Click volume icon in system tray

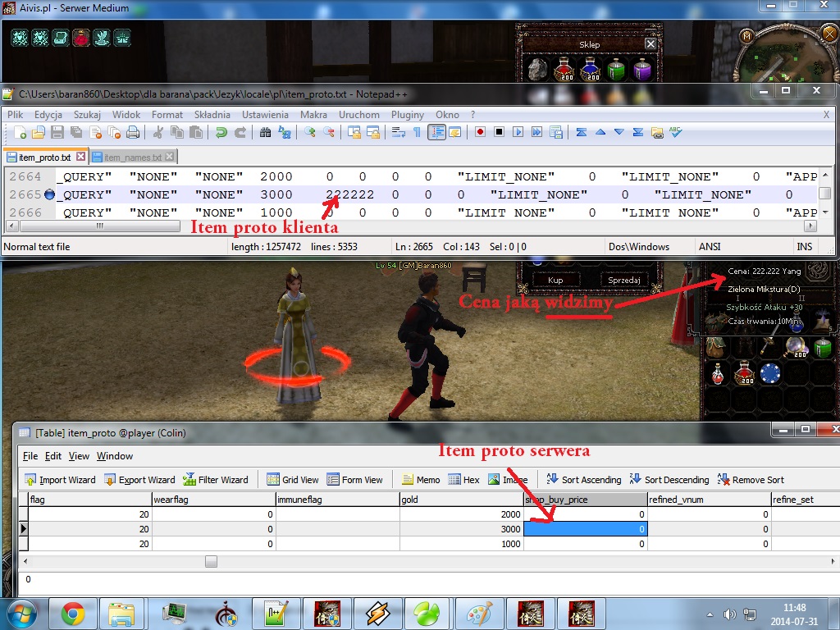(729, 614)
